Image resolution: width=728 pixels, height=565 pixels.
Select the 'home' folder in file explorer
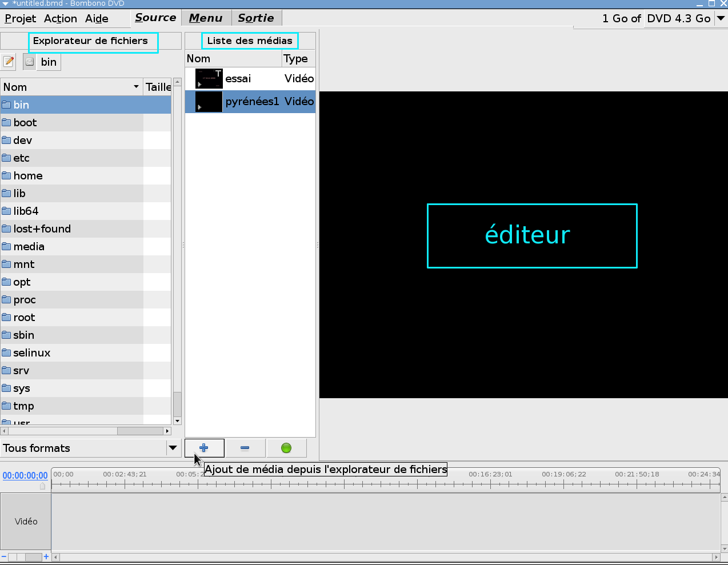tap(28, 175)
